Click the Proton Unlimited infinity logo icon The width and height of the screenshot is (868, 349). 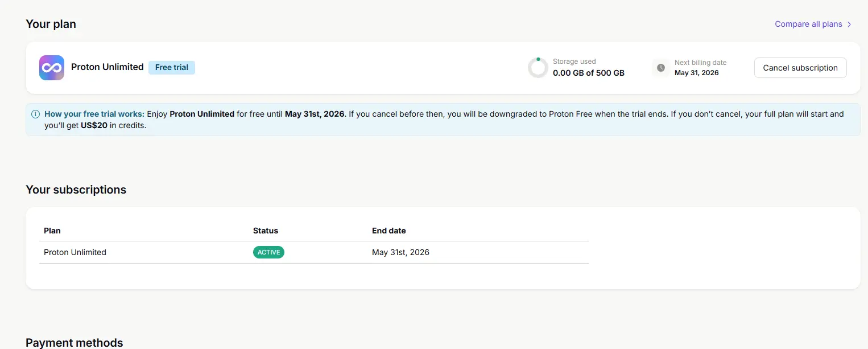tap(52, 68)
